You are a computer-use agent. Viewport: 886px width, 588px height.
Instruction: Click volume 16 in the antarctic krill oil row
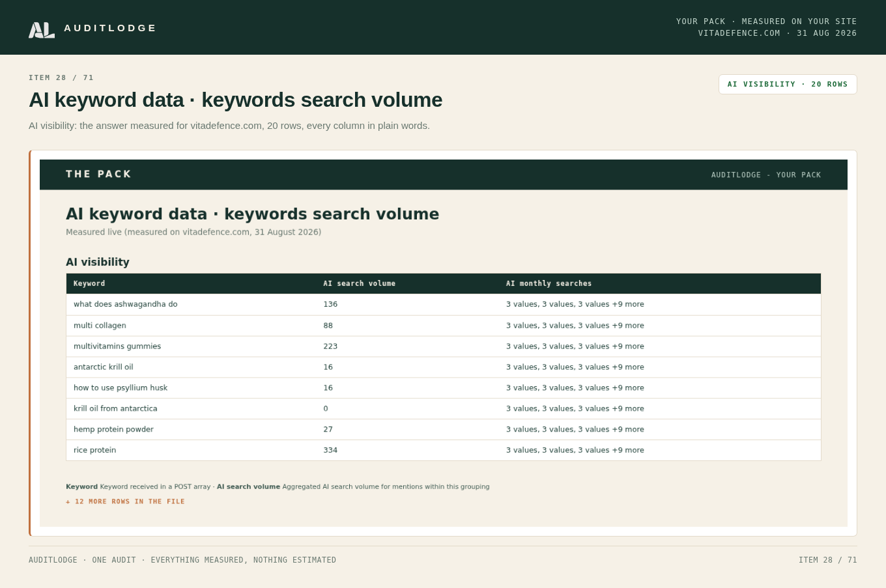328,367
